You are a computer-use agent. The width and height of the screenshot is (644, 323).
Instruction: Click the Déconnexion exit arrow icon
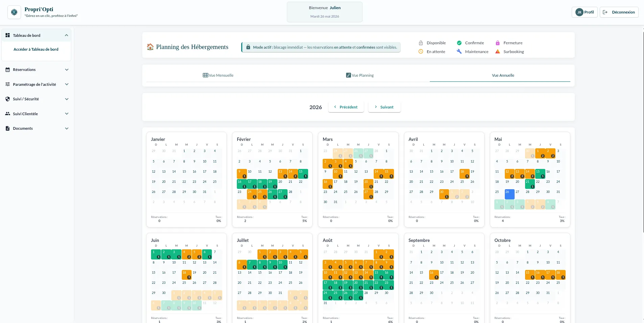pyautogui.click(x=605, y=12)
